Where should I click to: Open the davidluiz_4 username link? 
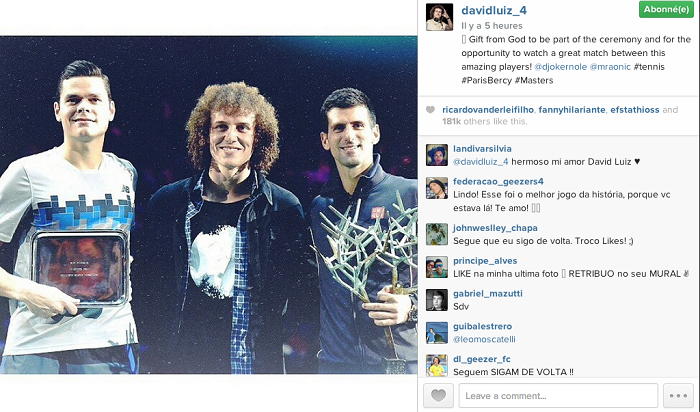494,10
